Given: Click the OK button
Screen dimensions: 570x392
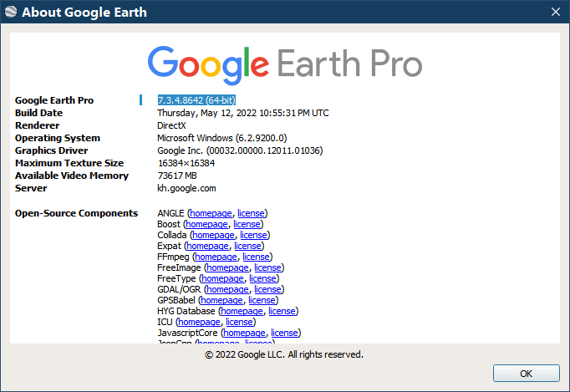Looking at the screenshot, I should tap(526, 373).
